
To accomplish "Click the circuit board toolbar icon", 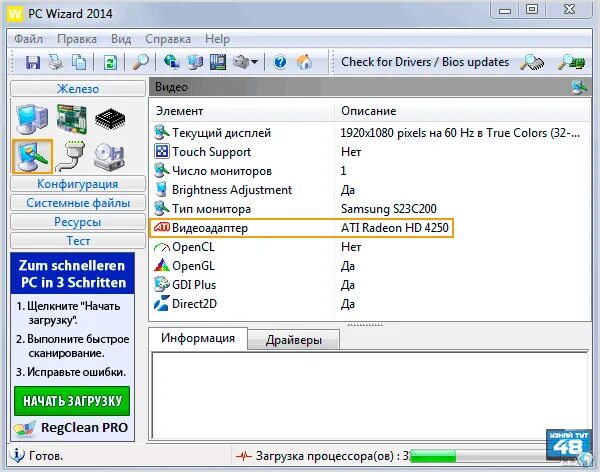I will tap(218, 62).
